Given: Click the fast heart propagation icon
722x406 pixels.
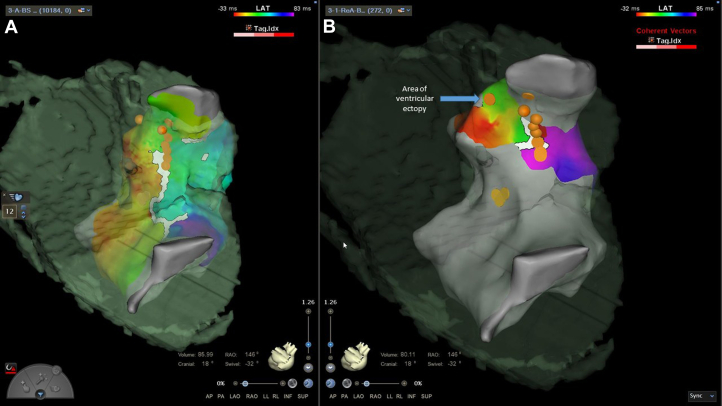Looking at the screenshot, I should click(x=16, y=197).
